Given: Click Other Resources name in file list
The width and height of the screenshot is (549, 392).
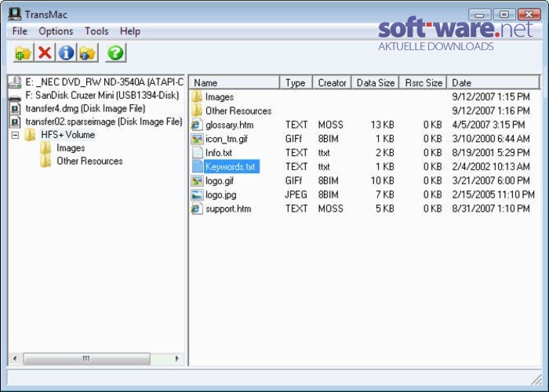Looking at the screenshot, I should point(238,111).
